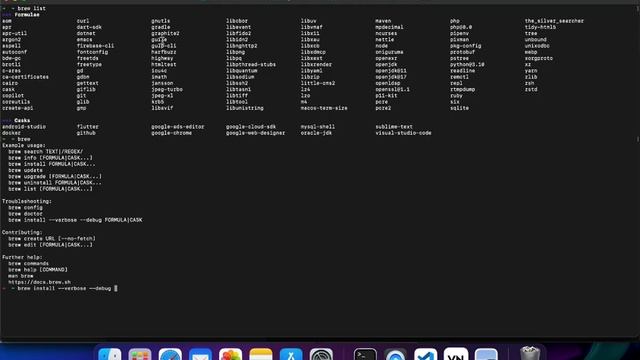
Task: Click 'the_silver_searcher' formula
Action: (554, 21)
